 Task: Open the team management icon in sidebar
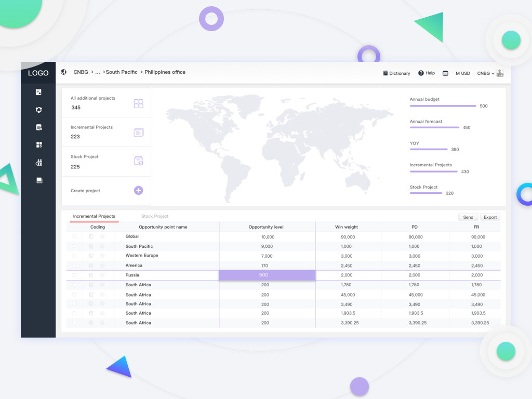[38, 162]
